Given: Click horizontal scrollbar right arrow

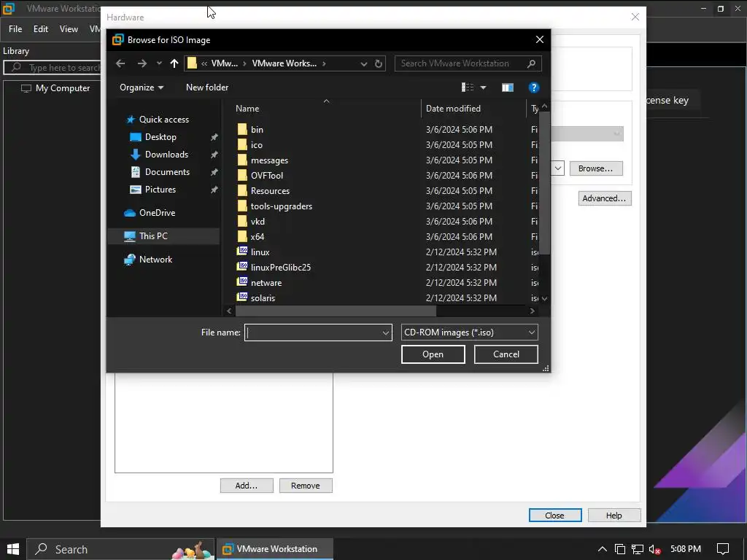Looking at the screenshot, I should 532,311.
